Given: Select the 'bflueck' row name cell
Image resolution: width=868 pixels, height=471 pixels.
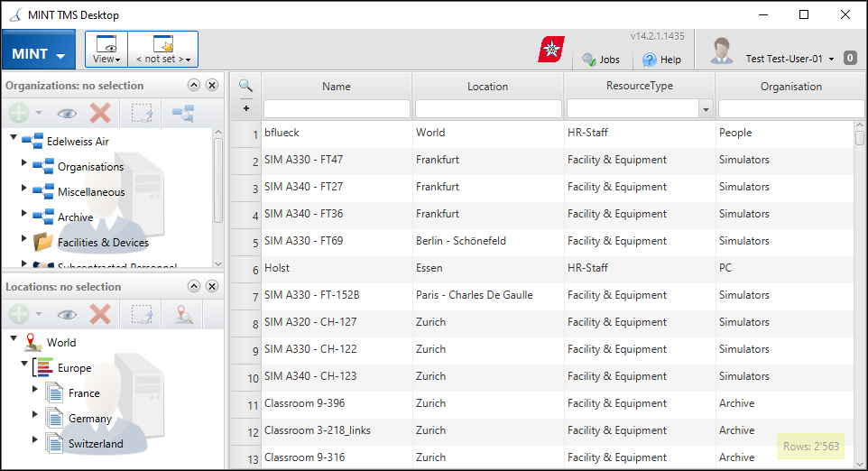Looking at the screenshot, I should pos(337,133).
